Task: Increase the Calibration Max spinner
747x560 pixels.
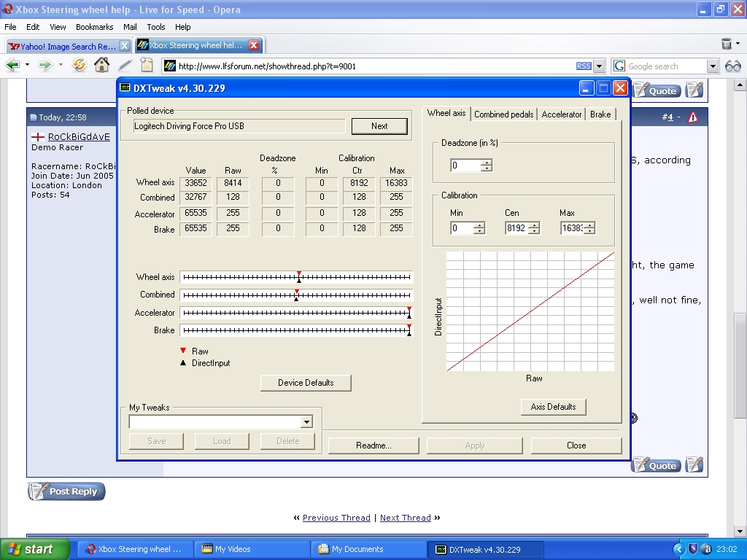Action: pos(589,225)
